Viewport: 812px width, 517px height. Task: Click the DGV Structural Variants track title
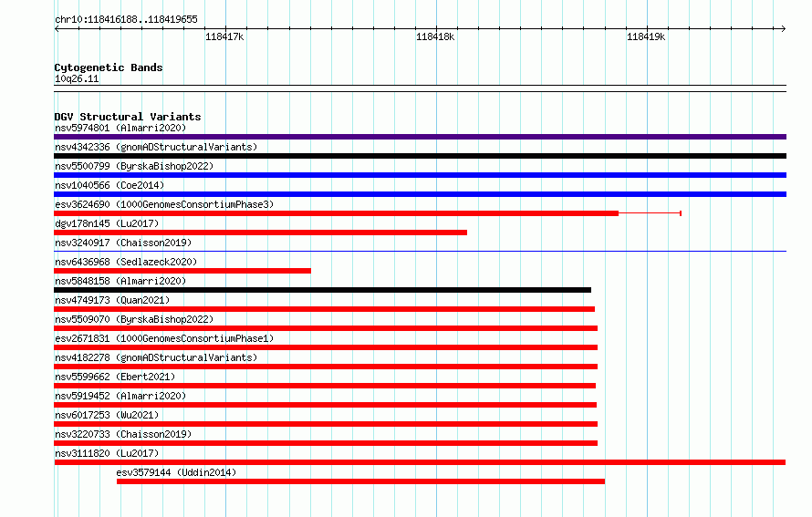pyautogui.click(x=128, y=117)
